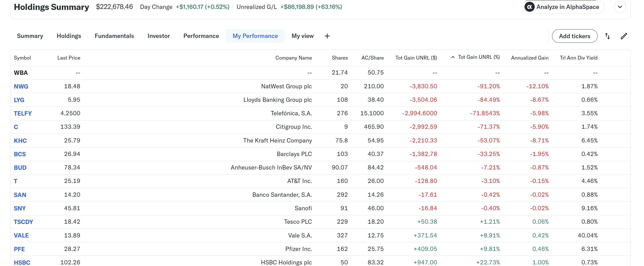Select the My view tab
Image resolution: width=644 pixels, height=266 pixels.
302,36
